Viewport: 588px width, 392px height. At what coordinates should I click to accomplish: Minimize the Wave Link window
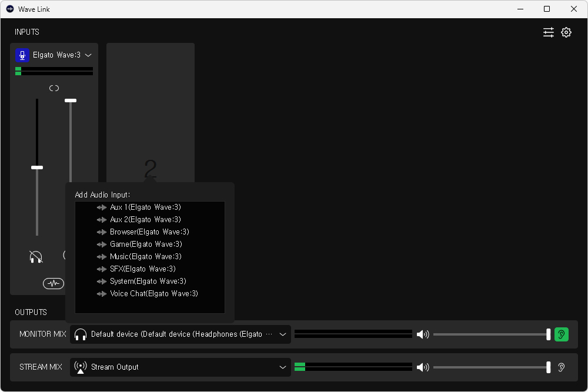pos(520,9)
